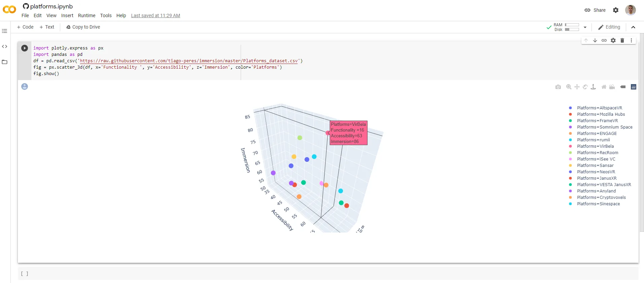Click the Disk usage bar
Viewport: 644px width, 283px height.
[572, 30]
